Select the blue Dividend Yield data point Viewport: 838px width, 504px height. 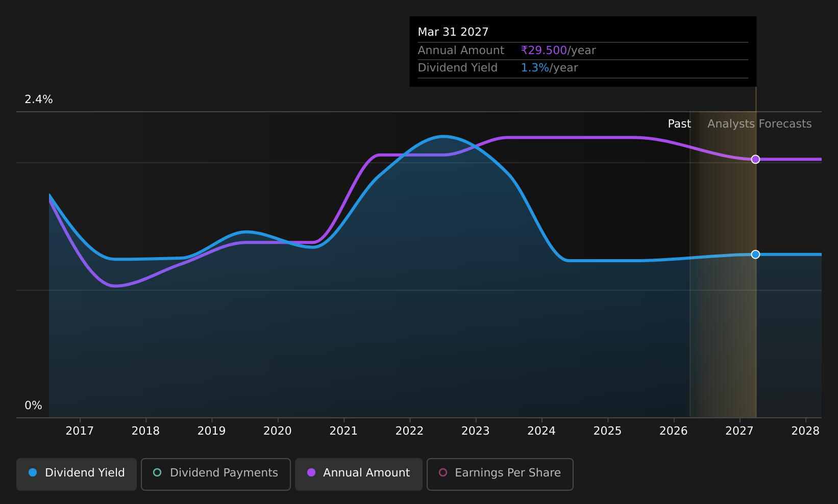[x=755, y=254]
